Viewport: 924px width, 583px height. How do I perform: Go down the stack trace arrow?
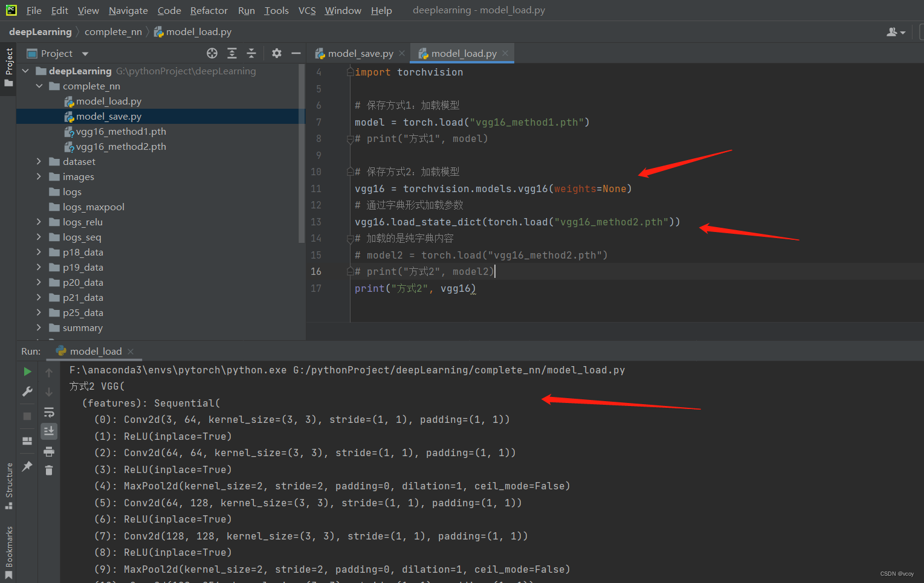[49, 392]
